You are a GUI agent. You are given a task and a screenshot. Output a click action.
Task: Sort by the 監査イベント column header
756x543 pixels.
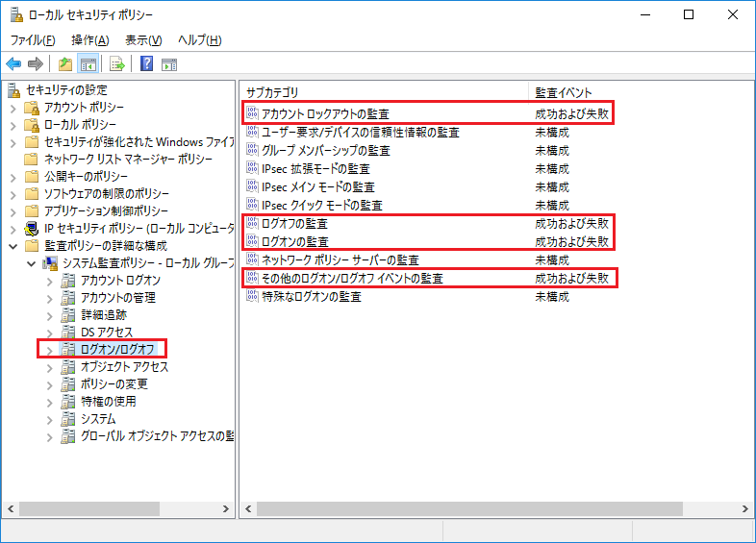tap(563, 92)
